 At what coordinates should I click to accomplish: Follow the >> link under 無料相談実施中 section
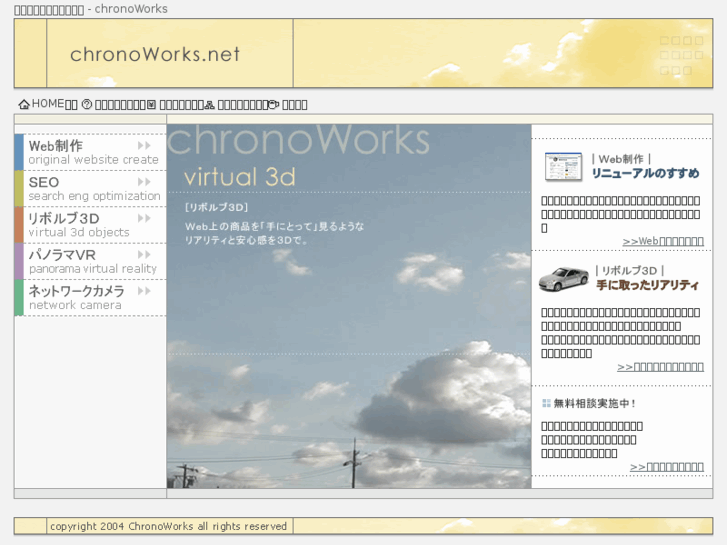point(667,467)
